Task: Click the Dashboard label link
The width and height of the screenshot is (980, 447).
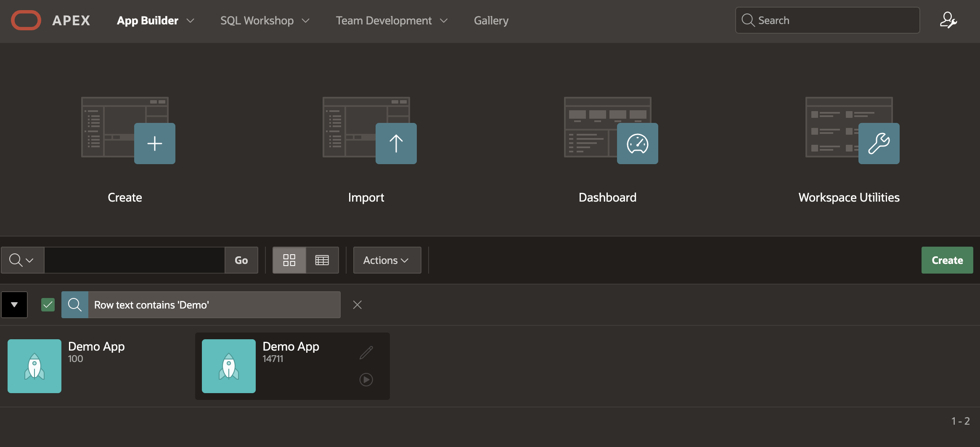Action: click(x=608, y=197)
